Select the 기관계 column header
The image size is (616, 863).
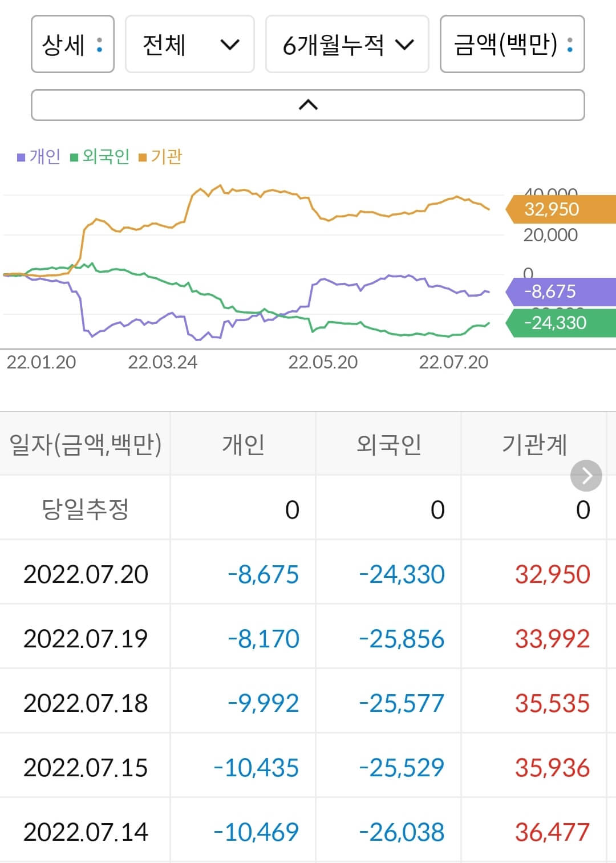point(535,443)
